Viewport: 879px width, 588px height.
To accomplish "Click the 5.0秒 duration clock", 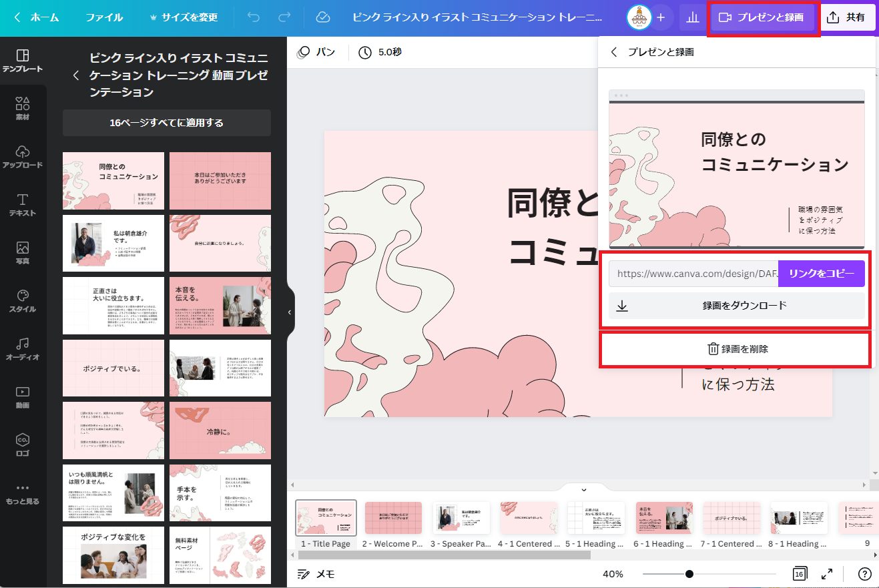I will click(364, 52).
